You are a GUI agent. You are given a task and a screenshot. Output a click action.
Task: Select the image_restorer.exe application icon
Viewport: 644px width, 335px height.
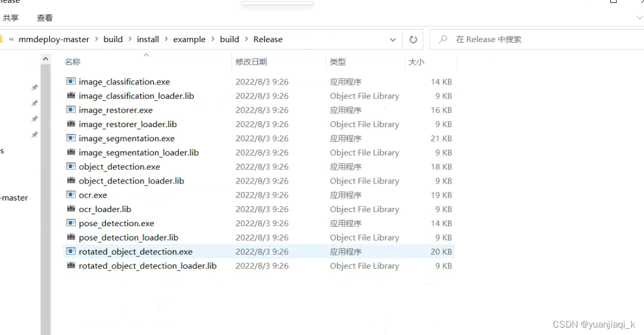tap(71, 110)
